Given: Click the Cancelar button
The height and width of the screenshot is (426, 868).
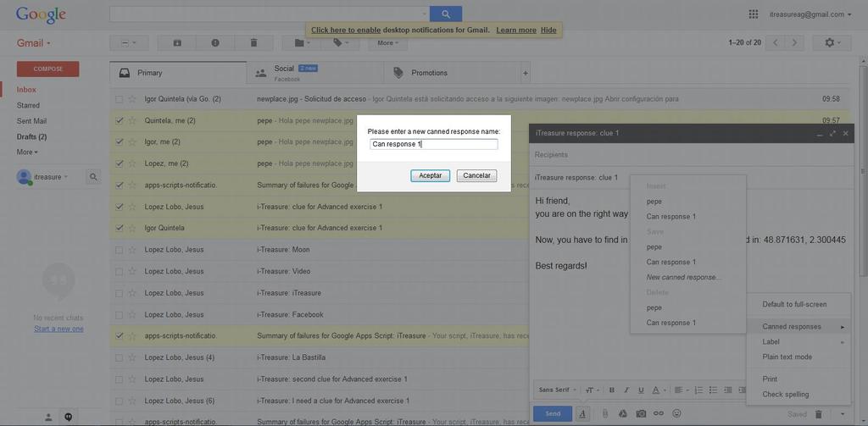Looking at the screenshot, I should tap(476, 175).
